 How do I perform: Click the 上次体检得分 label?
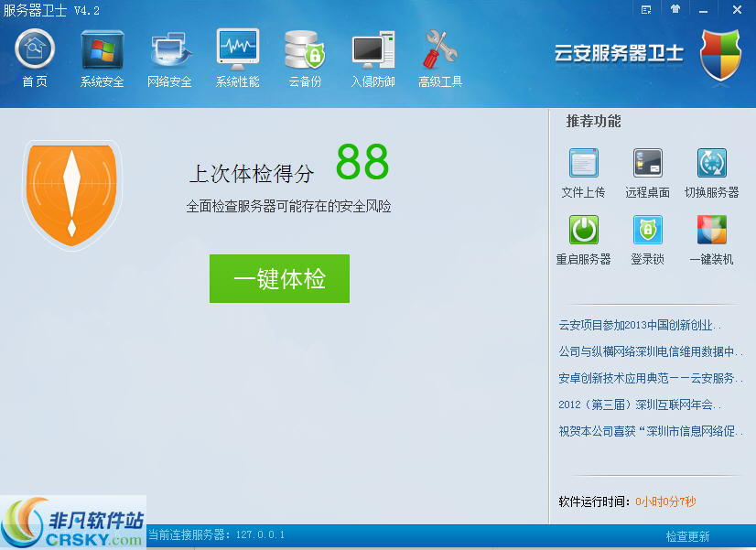(252, 174)
